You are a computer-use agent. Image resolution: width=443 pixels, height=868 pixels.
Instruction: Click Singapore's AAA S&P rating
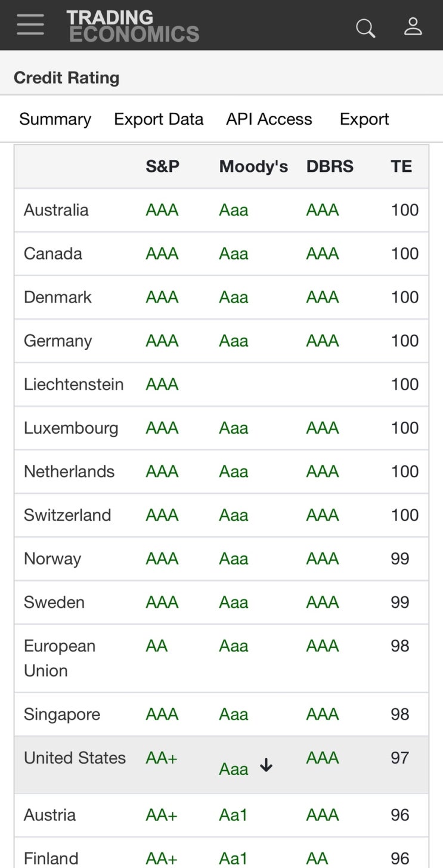[162, 714]
